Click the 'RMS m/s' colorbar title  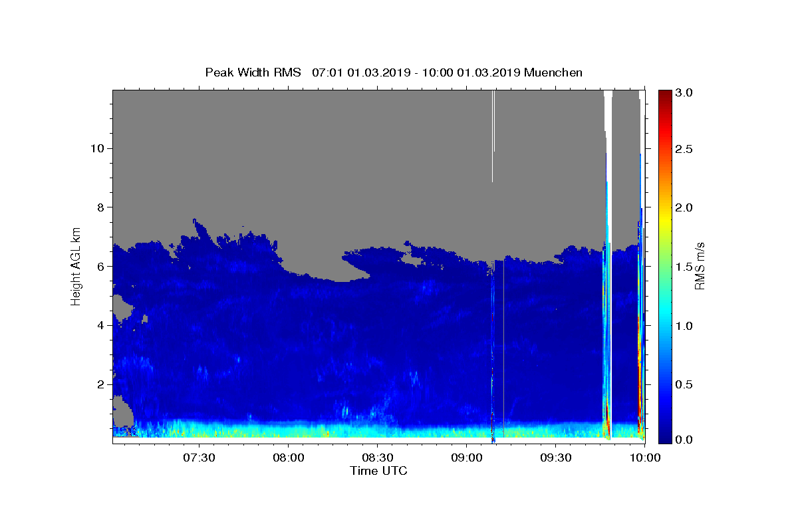[700, 266]
